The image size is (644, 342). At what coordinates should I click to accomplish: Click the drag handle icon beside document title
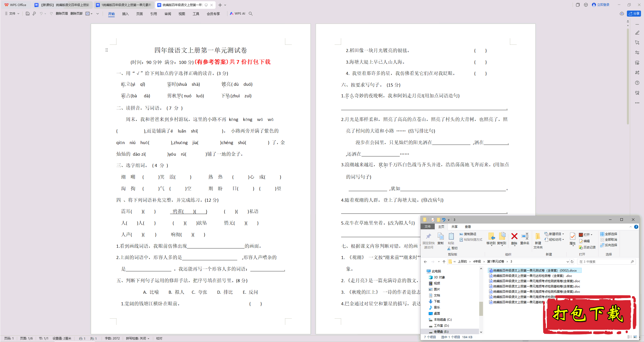tap(107, 50)
